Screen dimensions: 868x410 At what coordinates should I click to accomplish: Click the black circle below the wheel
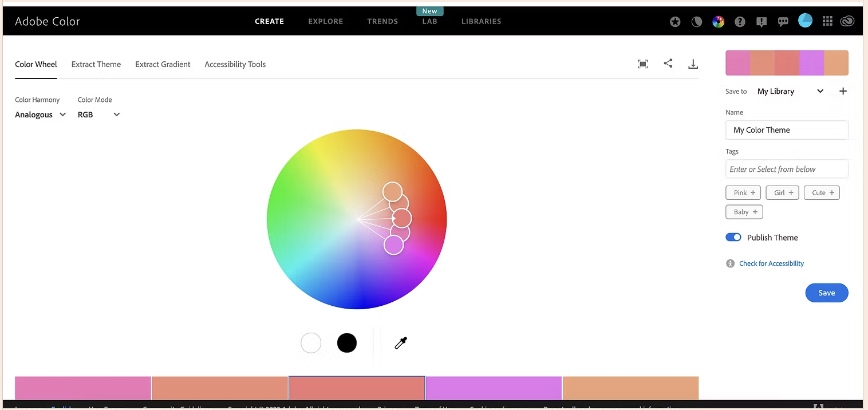click(347, 343)
